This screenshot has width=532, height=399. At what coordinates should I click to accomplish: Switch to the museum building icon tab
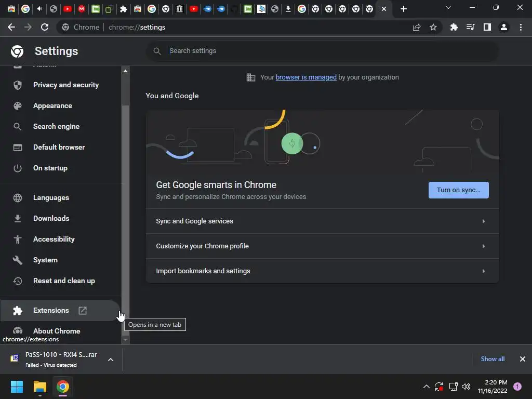pyautogui.click(x=179, y=9)
